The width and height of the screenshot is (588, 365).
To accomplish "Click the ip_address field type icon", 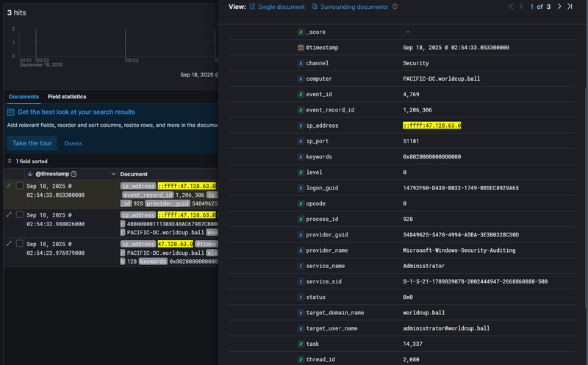I will (x=300, y=126).
